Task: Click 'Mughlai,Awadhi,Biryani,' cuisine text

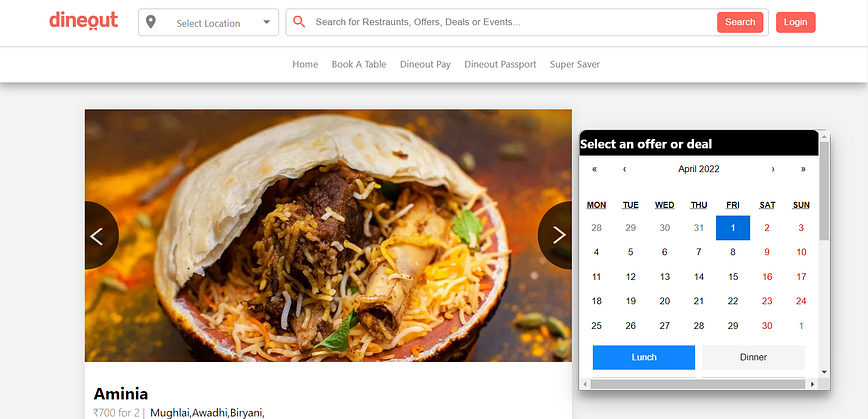Action: [208, 413]
